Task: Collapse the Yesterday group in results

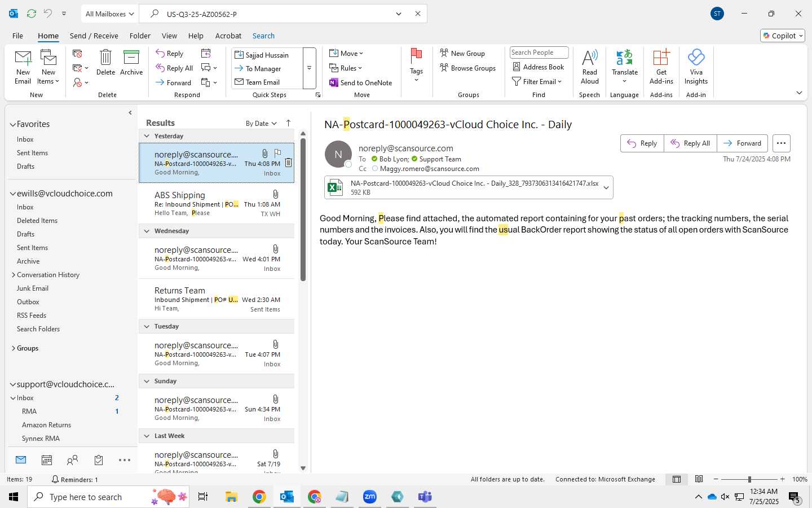Action: click(x=147, y=136)
